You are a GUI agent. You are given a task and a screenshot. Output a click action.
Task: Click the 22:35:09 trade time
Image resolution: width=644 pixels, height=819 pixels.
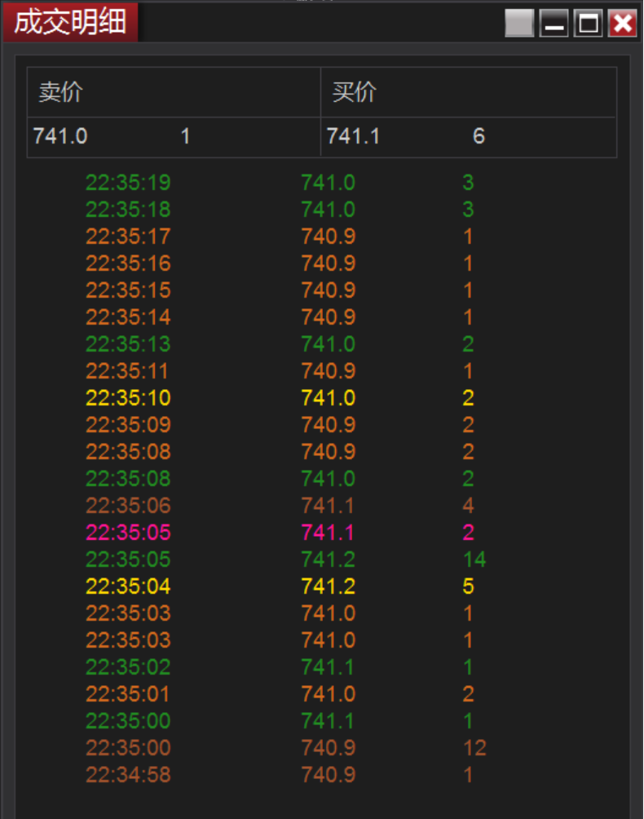(128, 425)
